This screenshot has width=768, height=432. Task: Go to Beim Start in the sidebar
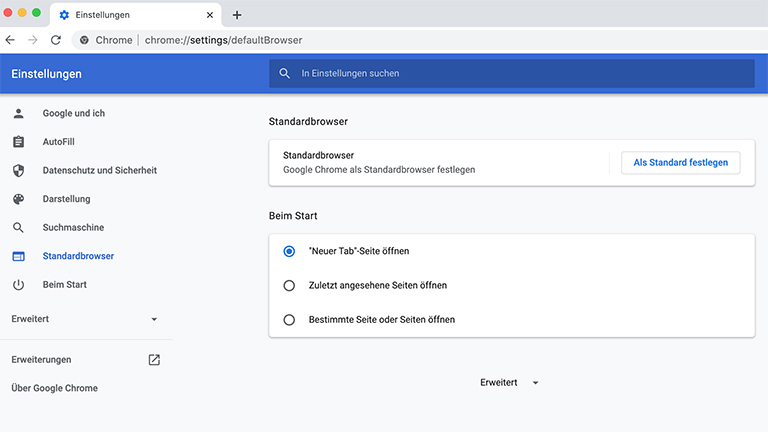pos(64,285)
